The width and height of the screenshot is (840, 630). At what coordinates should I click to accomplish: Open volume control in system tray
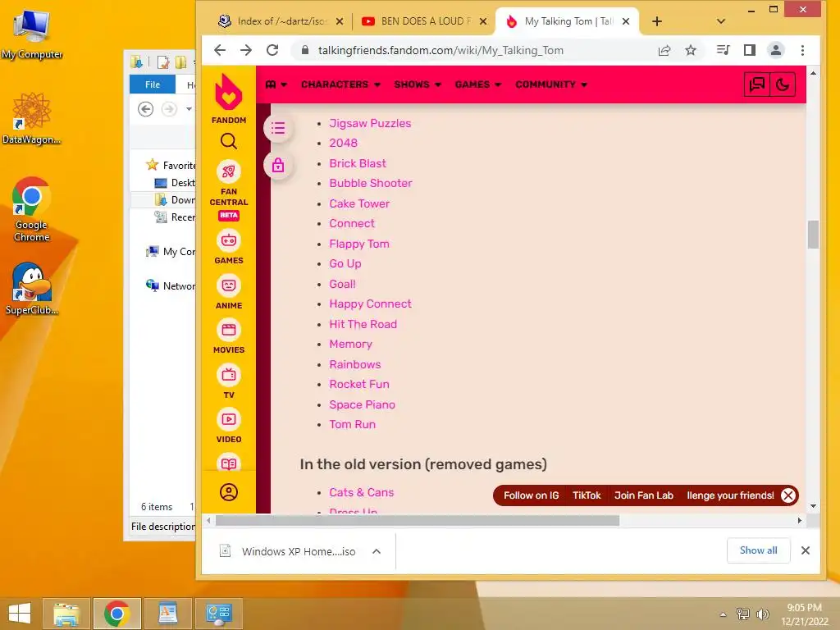tap(762, 614)
